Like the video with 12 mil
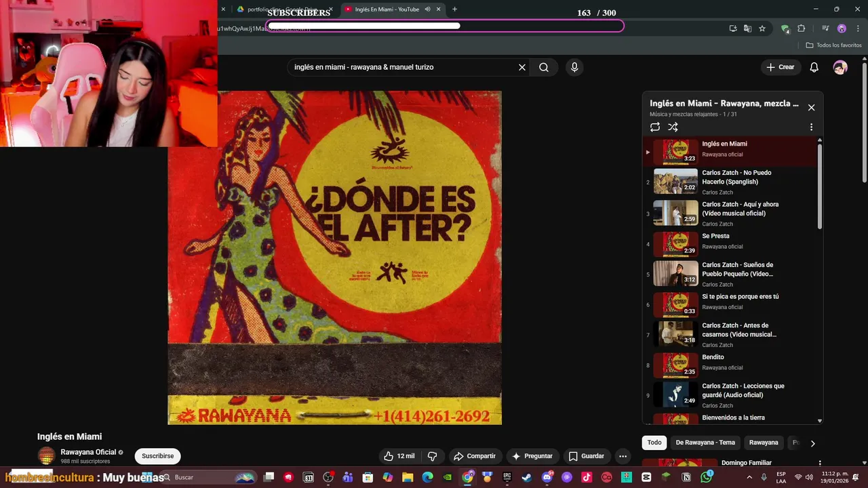 tap(399, 456)
